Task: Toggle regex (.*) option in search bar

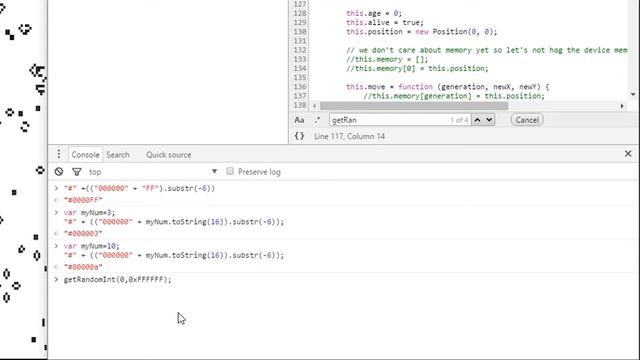Action: pos(317,120)
